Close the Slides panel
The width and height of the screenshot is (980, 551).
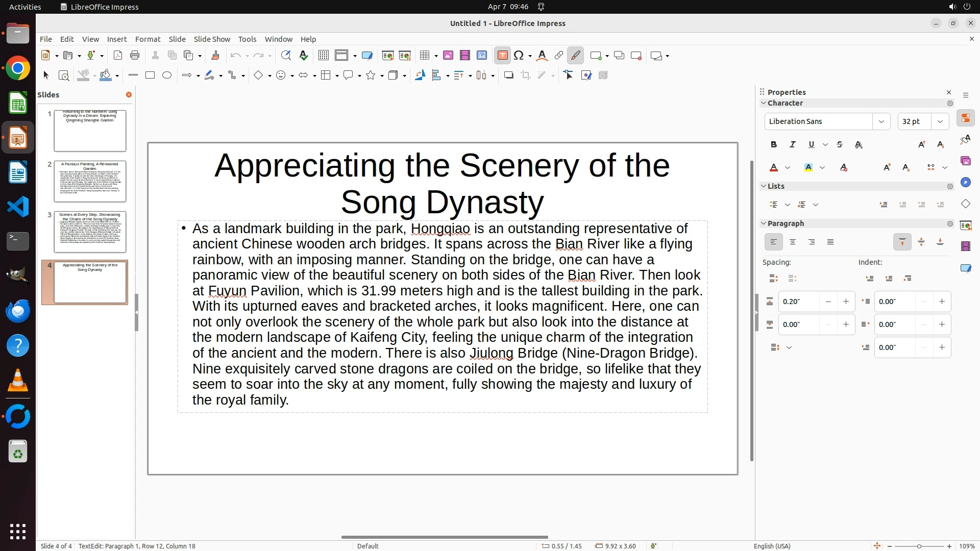(129, 95)
